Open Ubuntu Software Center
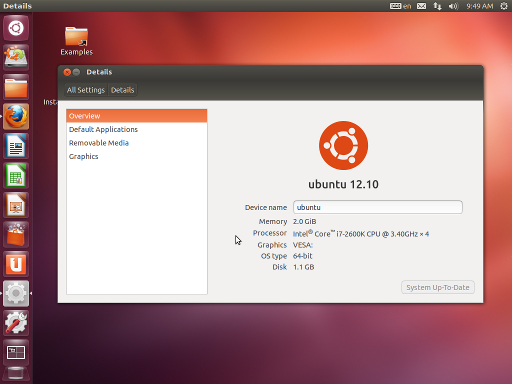This screenshot has height=384, width=512. [16, 234]
